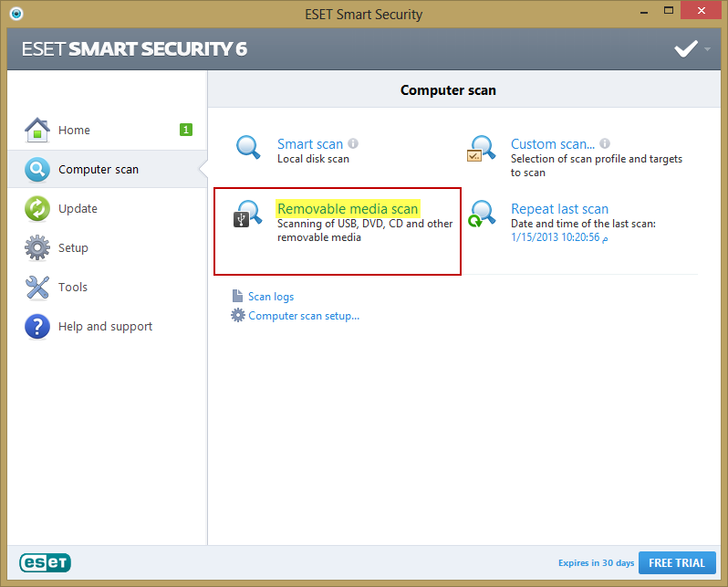Maximize the ESET Smart Security window
Screen dimensions: 728x587
point(669,11)
